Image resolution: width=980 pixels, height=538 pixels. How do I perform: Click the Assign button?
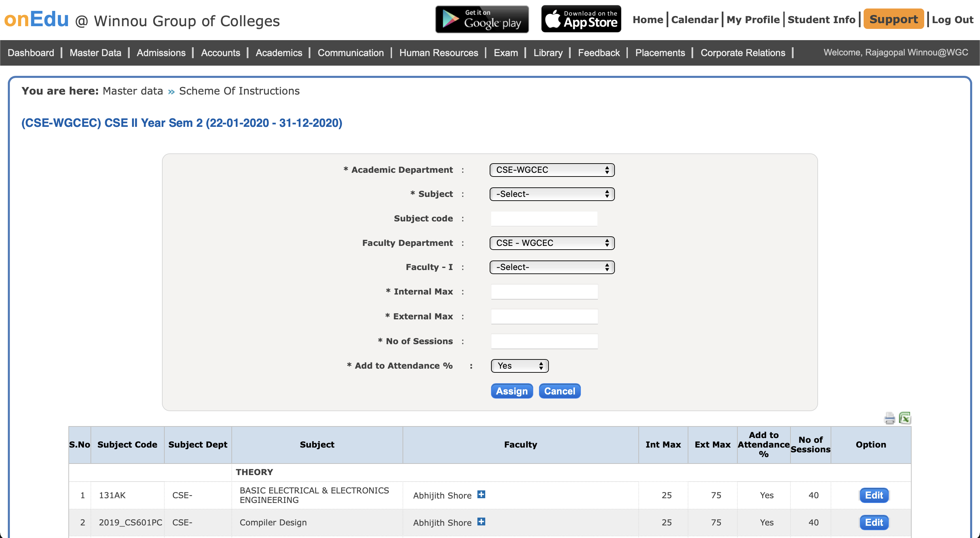511,391
